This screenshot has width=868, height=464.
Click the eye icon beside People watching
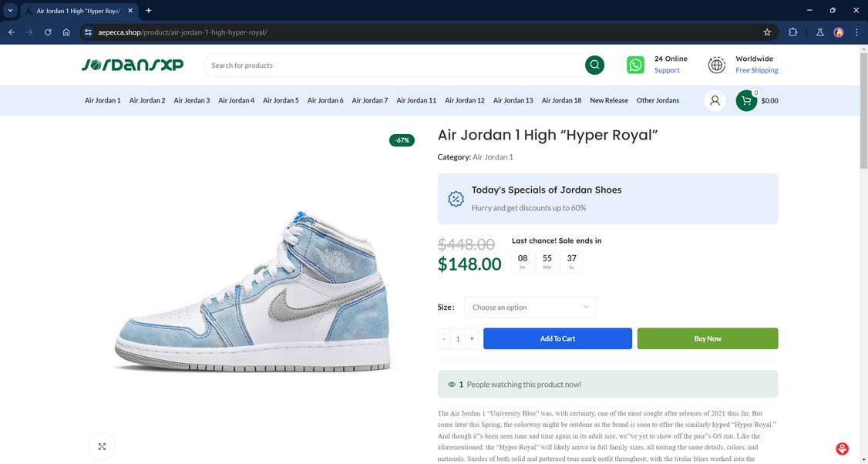(451, 384)
